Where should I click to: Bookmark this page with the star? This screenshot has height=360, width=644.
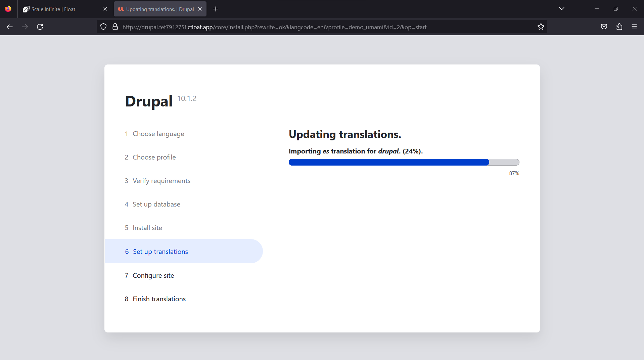(541, 27)
